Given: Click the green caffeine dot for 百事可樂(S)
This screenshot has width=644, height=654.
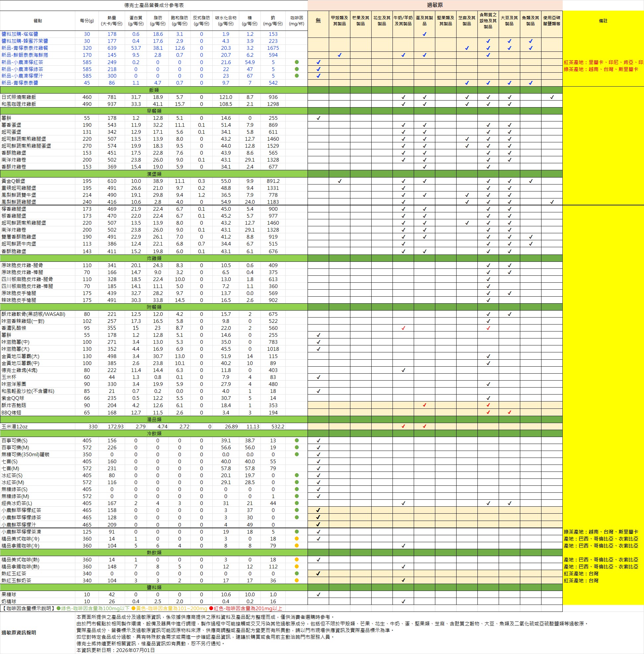Looking at the screenshot, I should 297,441.
